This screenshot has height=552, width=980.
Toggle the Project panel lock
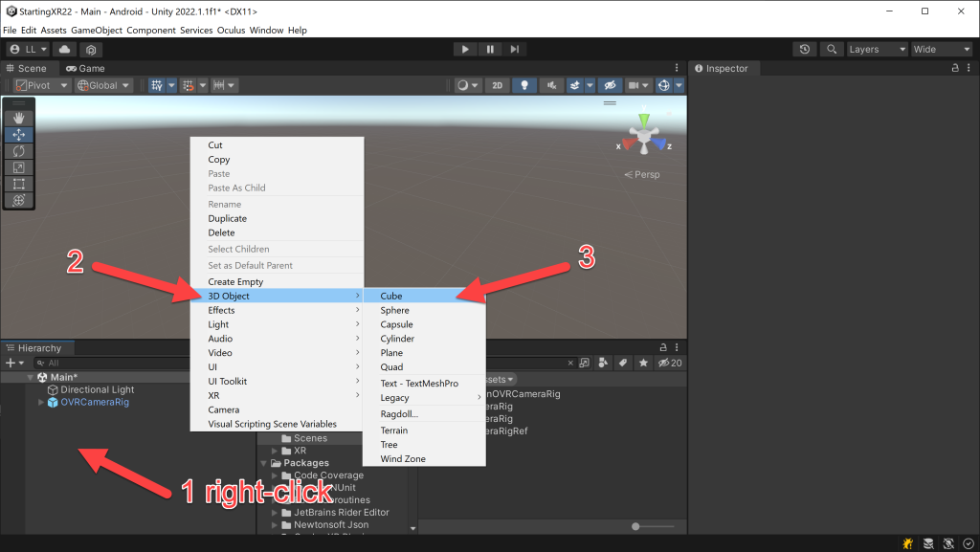(x=663, y=347)
